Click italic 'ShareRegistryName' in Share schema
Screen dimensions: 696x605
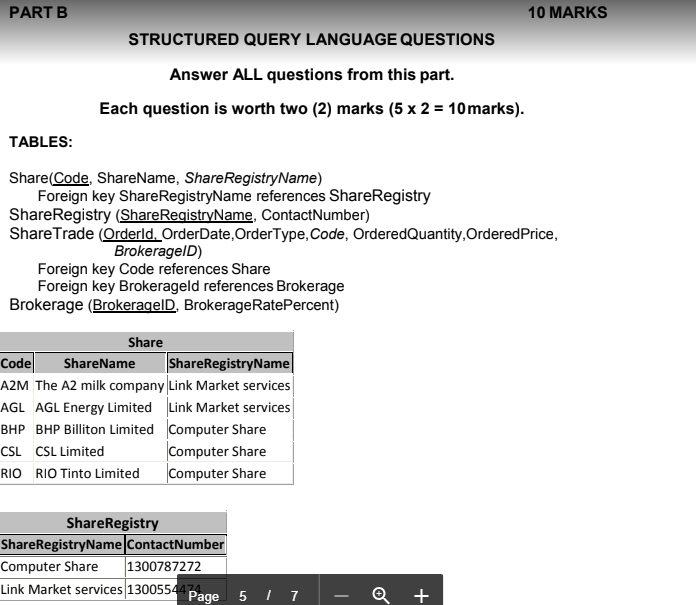coord(251,178)
